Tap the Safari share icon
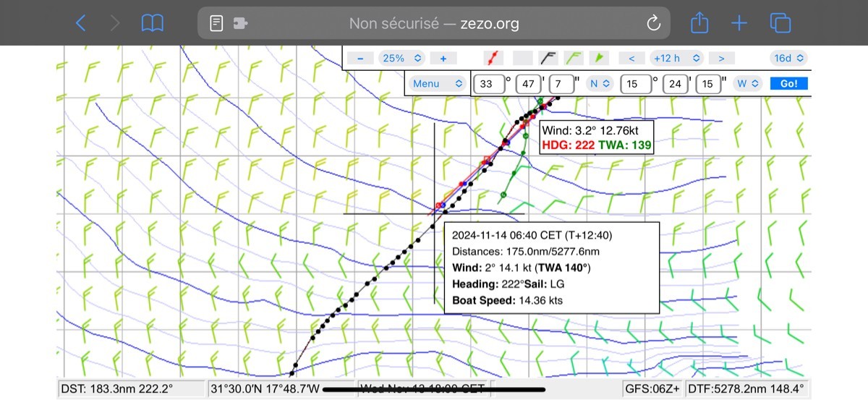Screen dimensions: 868x400 click(699, 23)
